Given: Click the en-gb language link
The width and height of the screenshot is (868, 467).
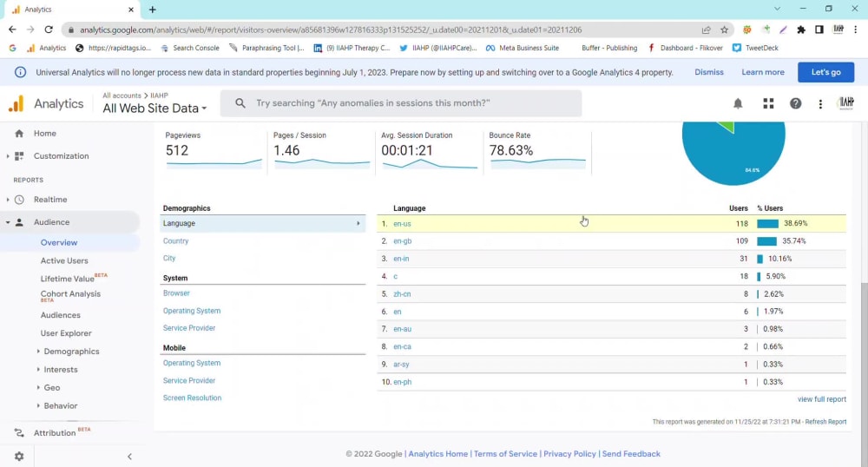Looking at the screenshot, I should pyautogui.click(x=403, y=241).
